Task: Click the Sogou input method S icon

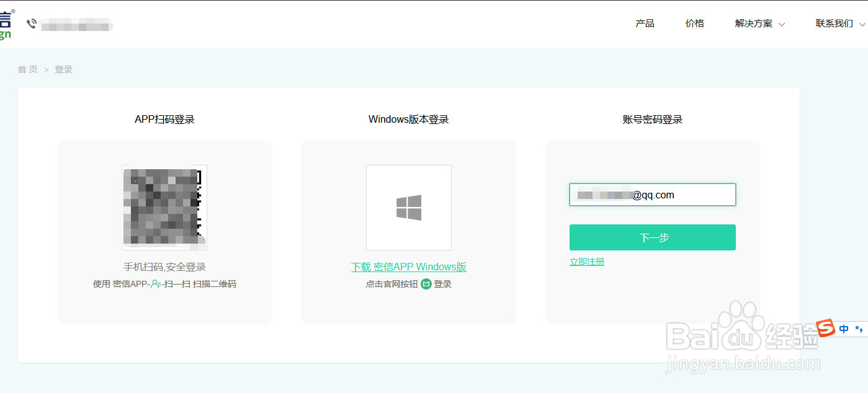Action: [826, 328]
